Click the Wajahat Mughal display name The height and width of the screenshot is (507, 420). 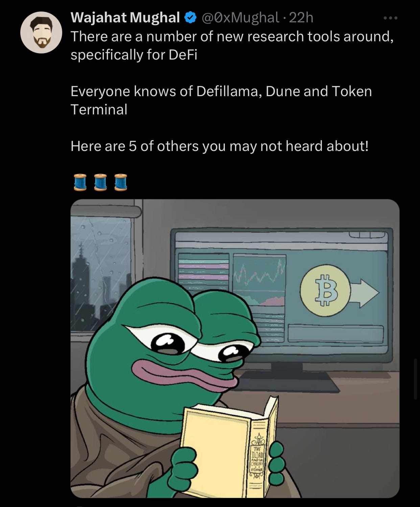point(125,17)
